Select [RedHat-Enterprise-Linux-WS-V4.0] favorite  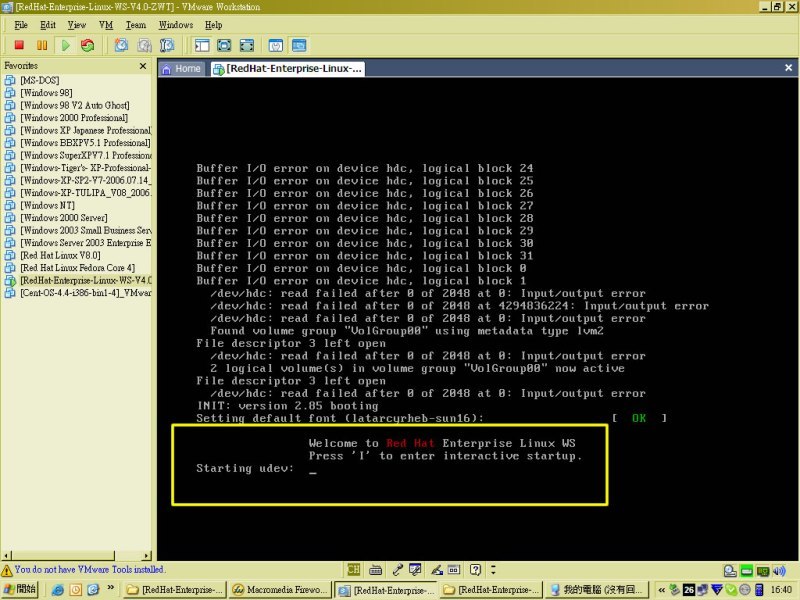(x=78, y=280)
